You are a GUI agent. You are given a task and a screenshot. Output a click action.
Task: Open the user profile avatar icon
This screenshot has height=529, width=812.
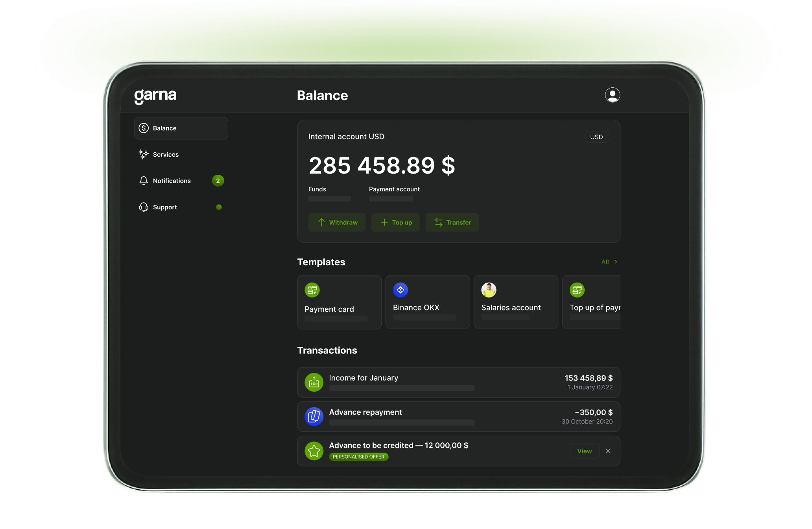pos(612,95)
